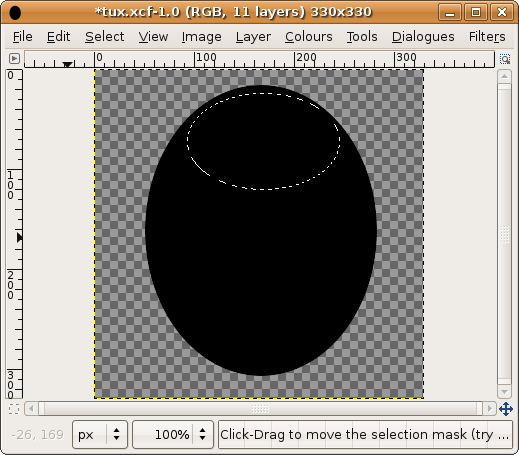Viewport: 519px width, 455px height.
Task: Toggle zoom image when window size changes
Action: [505, 59]
